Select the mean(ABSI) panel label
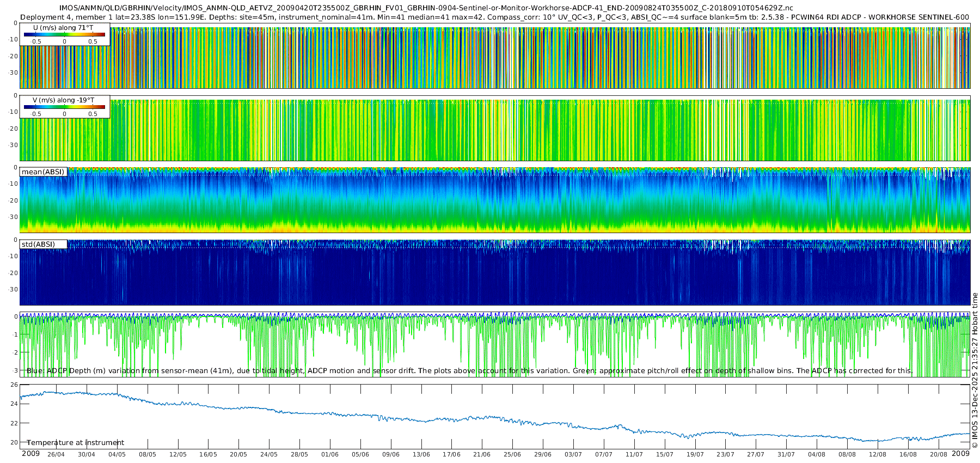Image resolution: width=980 pixels, height=463 pixels. point(43,172)
